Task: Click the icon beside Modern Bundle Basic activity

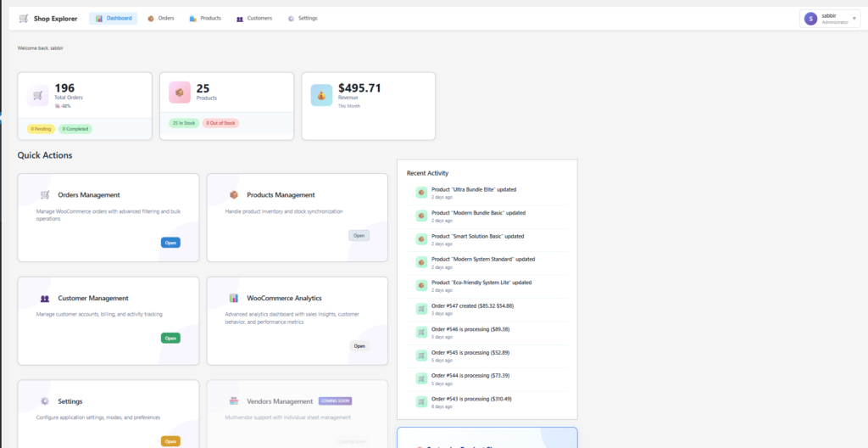Action: click(x=421, y=216)
